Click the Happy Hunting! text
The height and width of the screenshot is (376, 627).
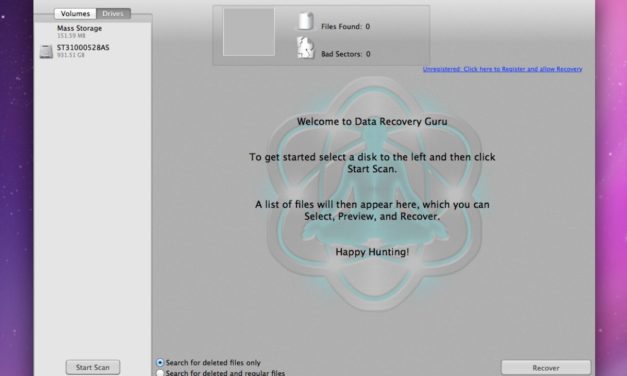point(372,252)
